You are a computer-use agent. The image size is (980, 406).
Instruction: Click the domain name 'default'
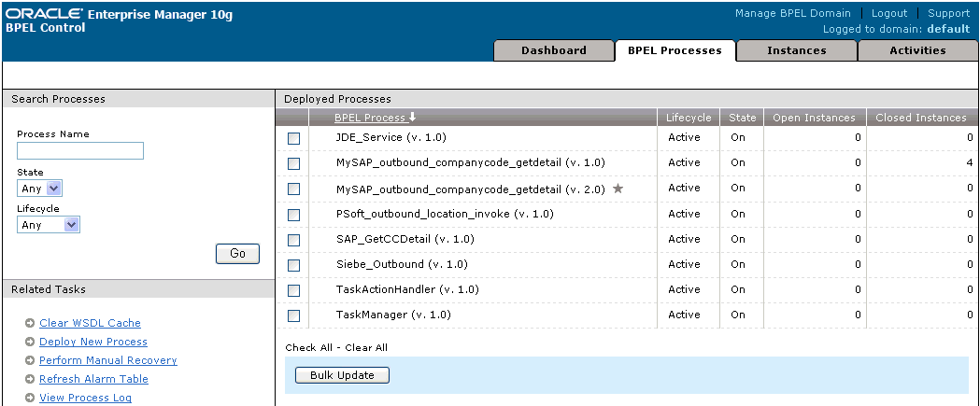(x=948, y=29)
